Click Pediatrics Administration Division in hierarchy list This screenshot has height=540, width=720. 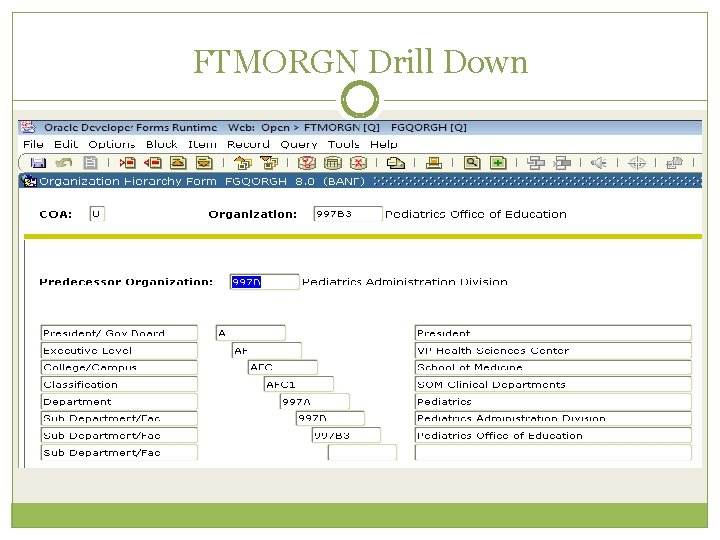[553, 418]
